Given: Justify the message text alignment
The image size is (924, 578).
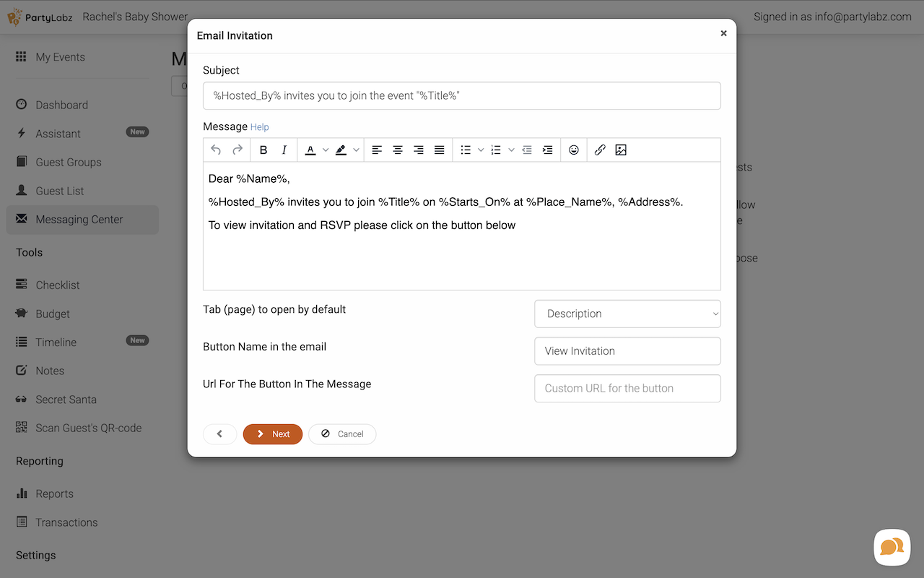Looking at the screenshot, I should click(x=439, y=150).
